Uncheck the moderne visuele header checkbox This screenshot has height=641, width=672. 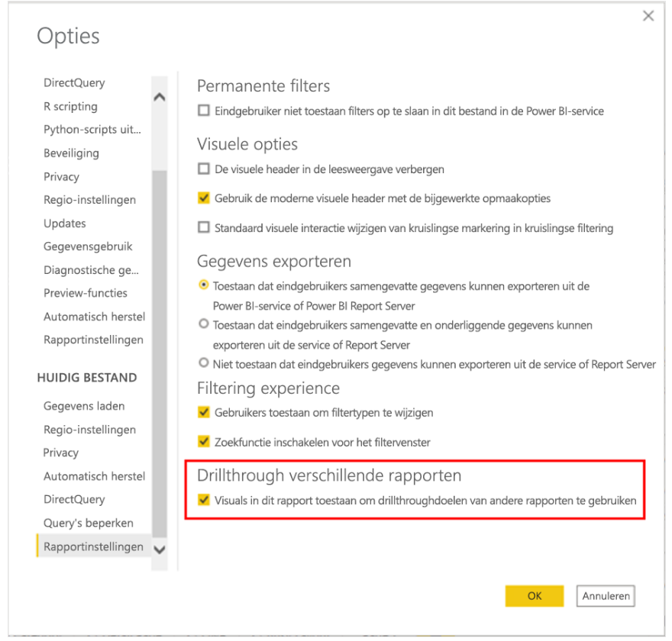point(204,198)
